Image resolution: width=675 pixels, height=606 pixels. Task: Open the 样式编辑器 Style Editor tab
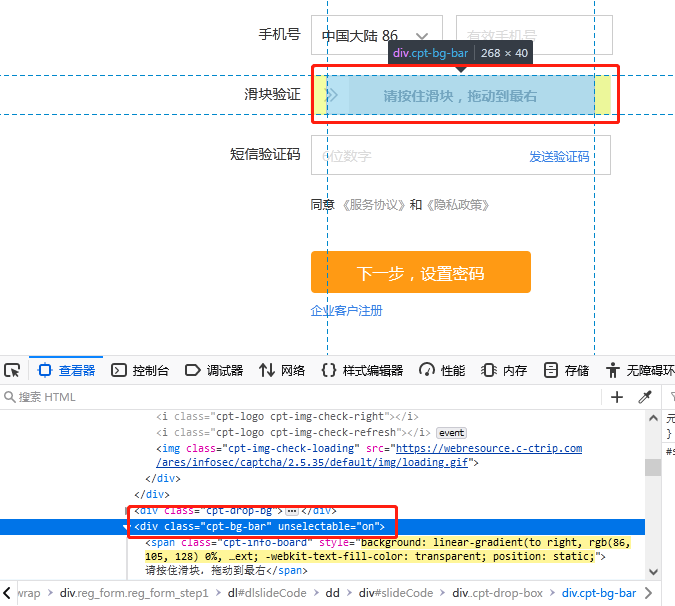(x=362, y=370)
